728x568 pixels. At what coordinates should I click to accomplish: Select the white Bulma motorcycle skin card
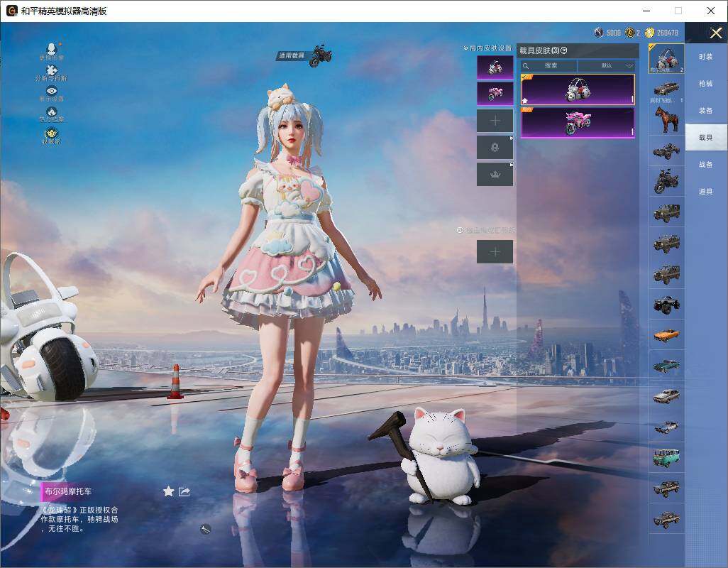click(x=578, y=89)
